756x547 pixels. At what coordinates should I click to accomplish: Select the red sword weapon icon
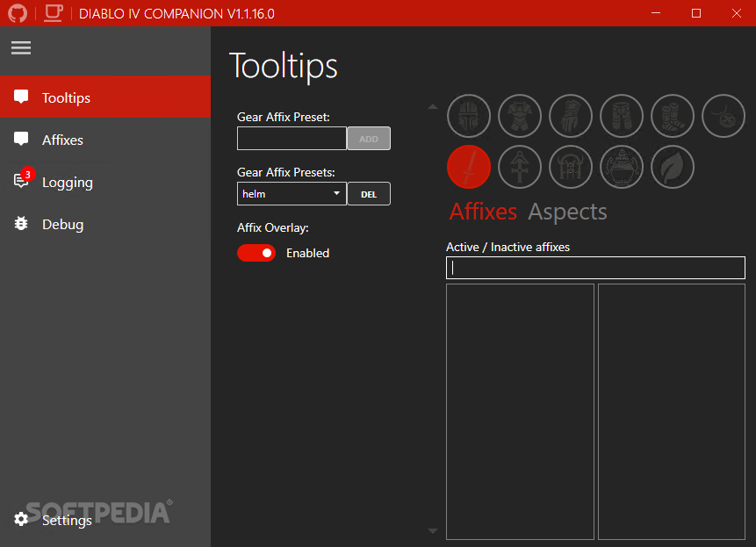(x=469, y=167)
